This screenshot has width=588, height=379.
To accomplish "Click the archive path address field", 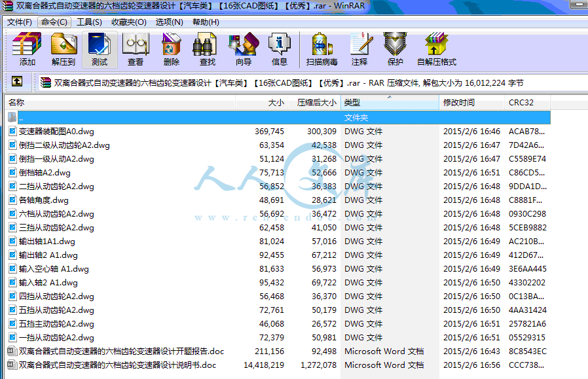I will click(x=314, y=82).
